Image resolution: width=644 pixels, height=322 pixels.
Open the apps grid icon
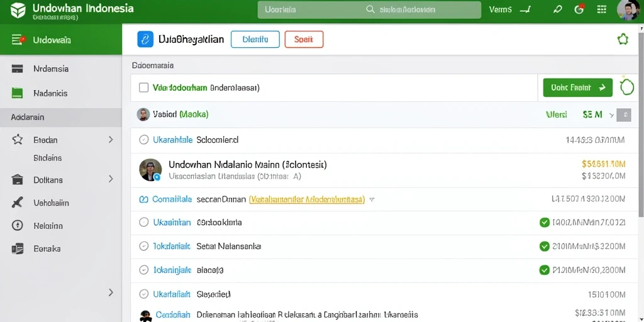[x=602, y=9]
